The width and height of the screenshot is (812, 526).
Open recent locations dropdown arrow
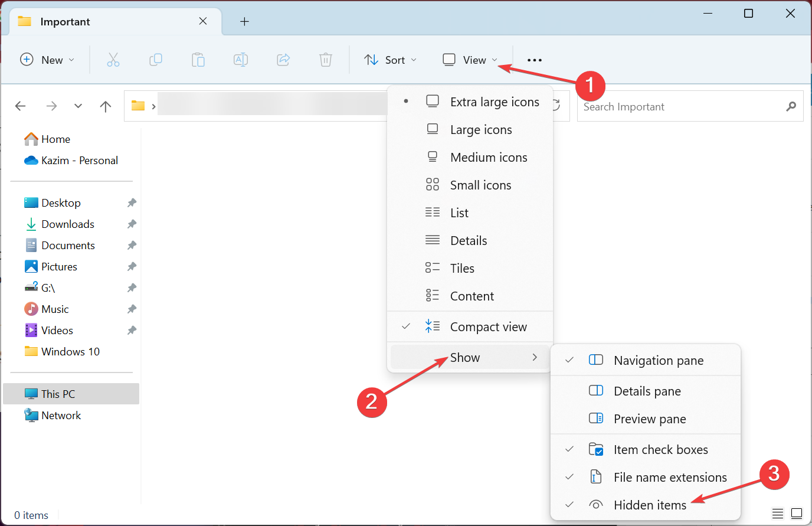click(x=78, y=106)
